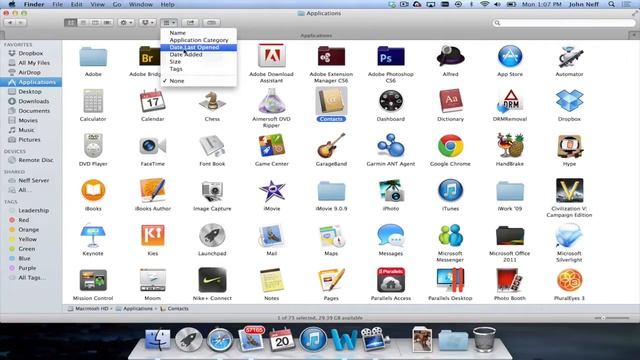Select the Calculator app icon

click(x=93, y=101)
